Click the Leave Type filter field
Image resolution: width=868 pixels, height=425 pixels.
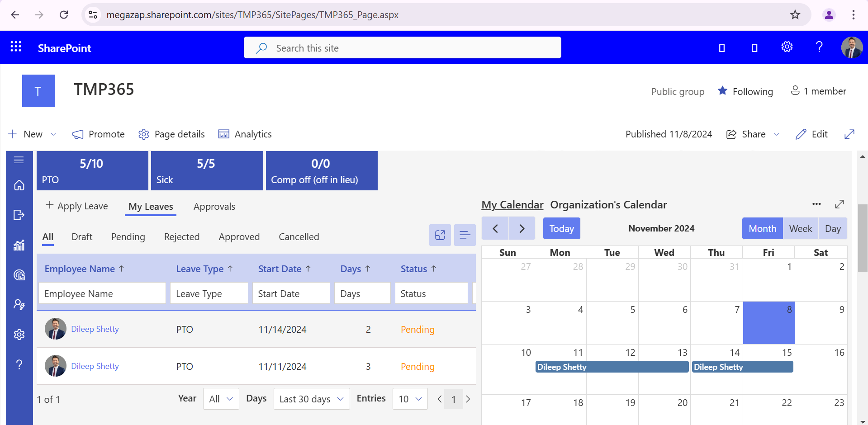(209, 293)
